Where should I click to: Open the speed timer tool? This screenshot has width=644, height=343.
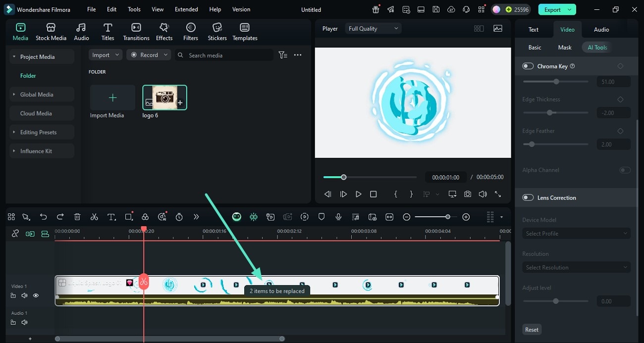pos(179,217)
